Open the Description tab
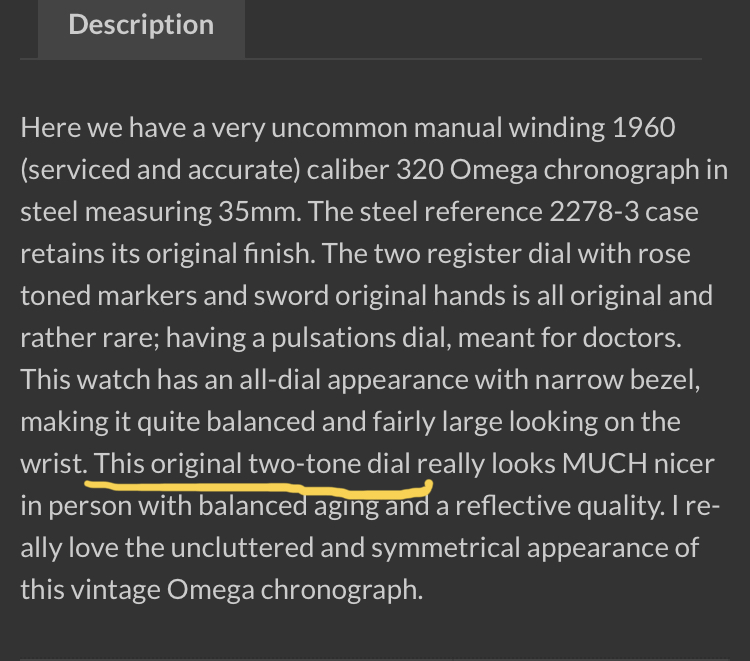750x661 pixels. [141, 25]
